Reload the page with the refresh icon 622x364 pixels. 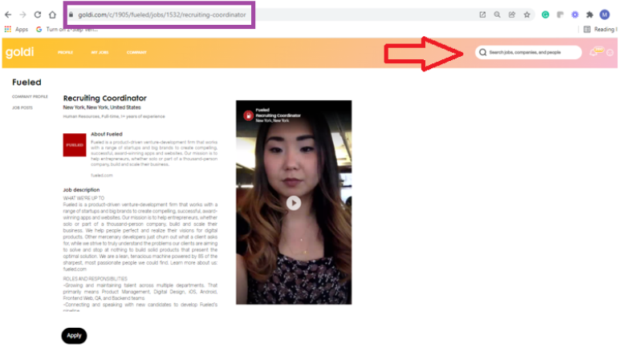37,14
